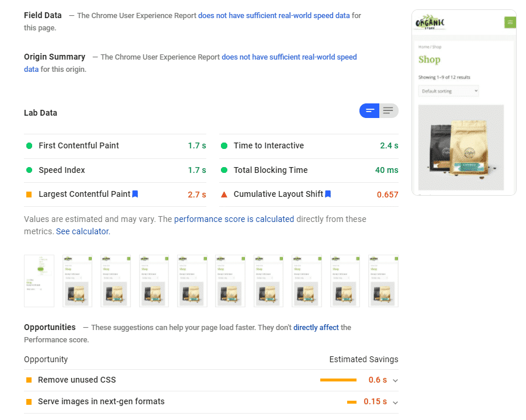The height and width of the screenshot is (420, 526).
Task: Open the Default sorting dropdown
Action: (x=448, y=91)
